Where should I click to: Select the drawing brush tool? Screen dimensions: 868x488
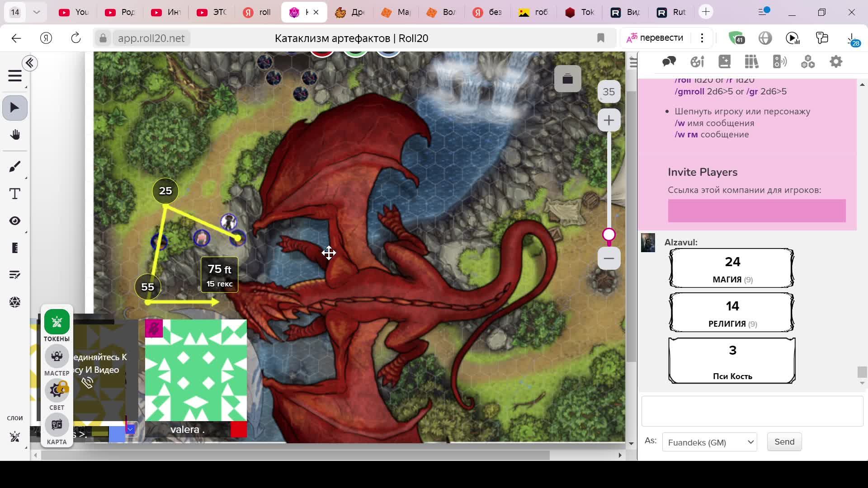click(x=15, y=167)
